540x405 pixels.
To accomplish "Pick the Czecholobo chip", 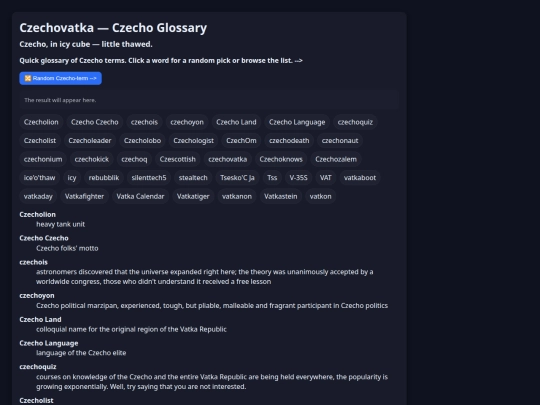I will (142, 141).
